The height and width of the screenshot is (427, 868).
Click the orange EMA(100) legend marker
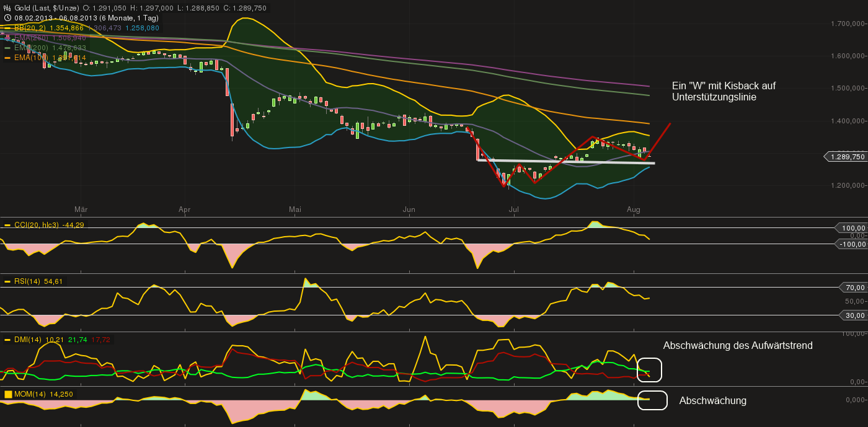tap(7, 58)
